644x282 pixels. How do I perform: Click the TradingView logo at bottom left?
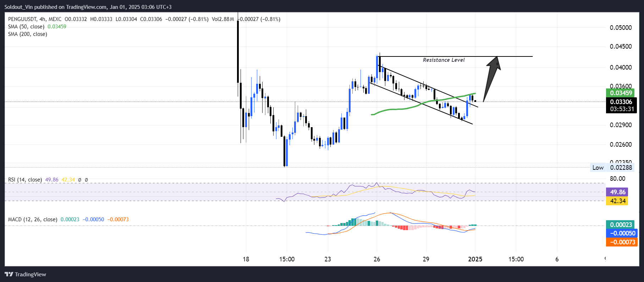[25, 274]
